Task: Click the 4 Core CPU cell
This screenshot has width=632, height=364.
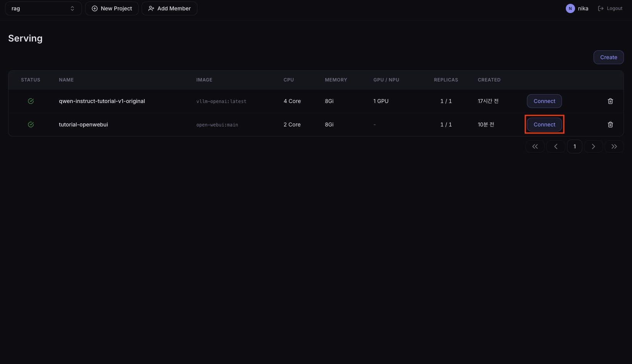Action: point(292,101)
